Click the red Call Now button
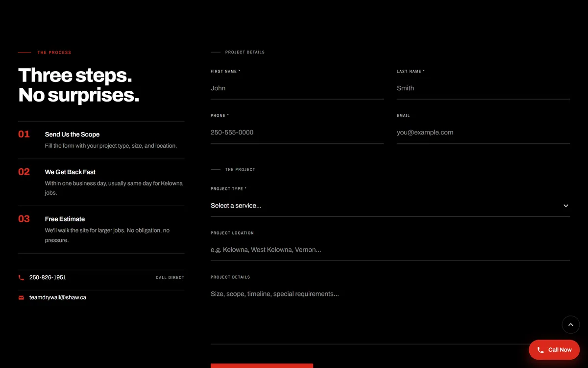This screenshot has width=588, height=368. [x=554, y=350]
